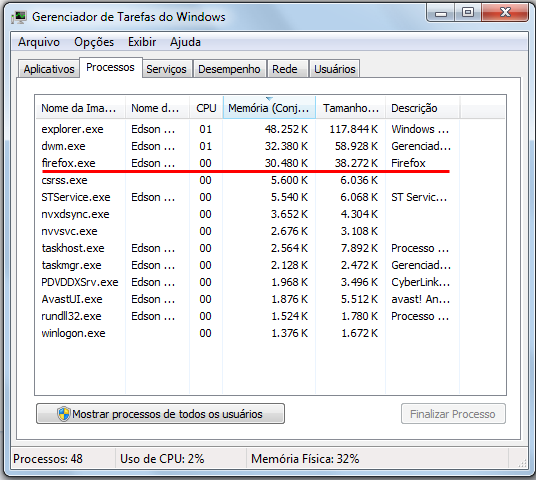Click the 48.252 K memory value

[x=286, y=129]
